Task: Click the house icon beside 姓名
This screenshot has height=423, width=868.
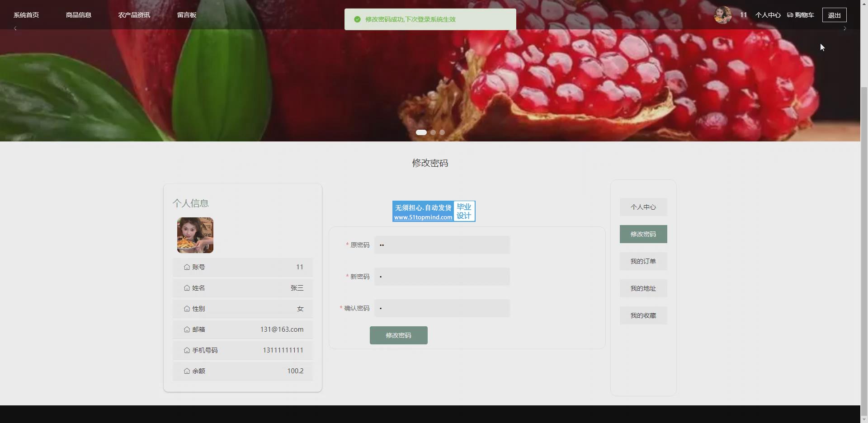Action: (187, 288)
